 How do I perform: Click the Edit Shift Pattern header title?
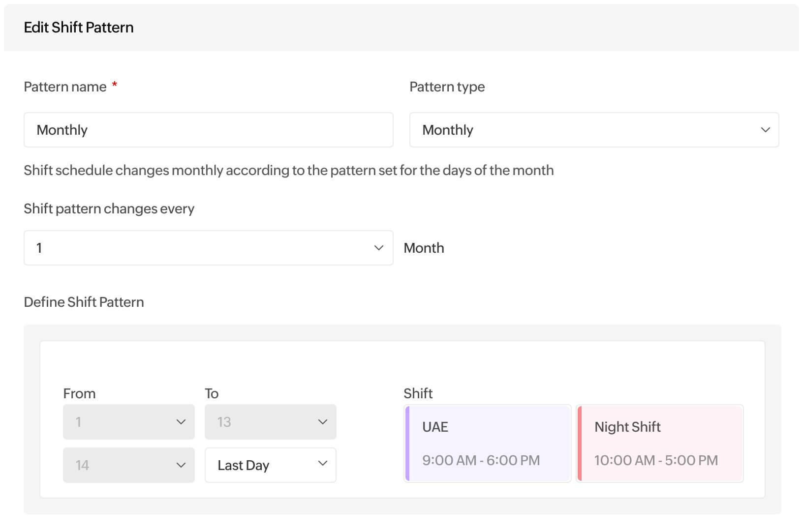pos(79,28)
